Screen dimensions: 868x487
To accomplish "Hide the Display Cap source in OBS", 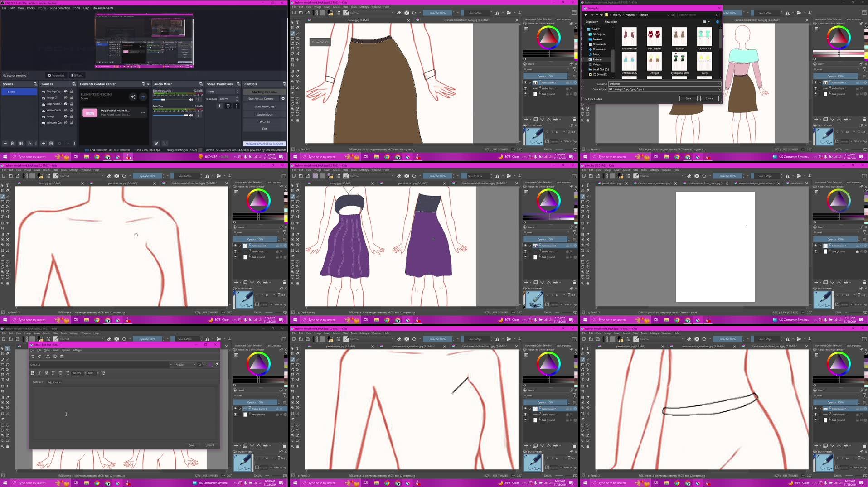I will point(66,91).
